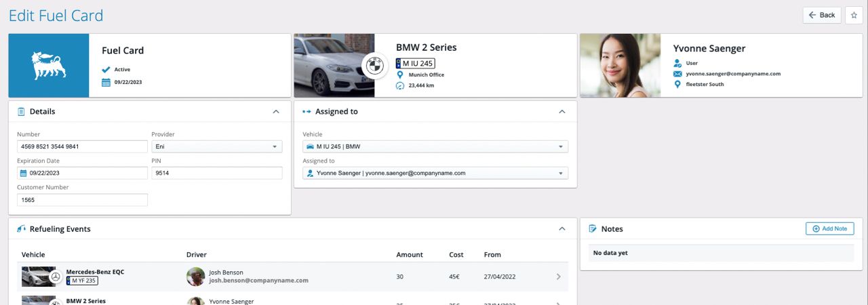Click the odometer icon beside 23,444 km
This screenshot has height=305, width=868.
[400, 86]
